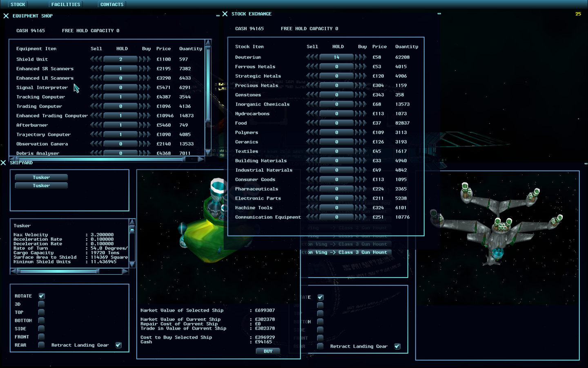Click buy arrows for Trading Computer
This screenshot has height=368, width=588.
tap(145, 106)
